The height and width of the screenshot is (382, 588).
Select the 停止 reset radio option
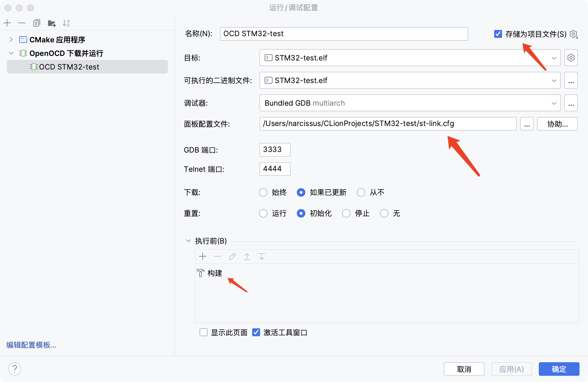point(346,213)
